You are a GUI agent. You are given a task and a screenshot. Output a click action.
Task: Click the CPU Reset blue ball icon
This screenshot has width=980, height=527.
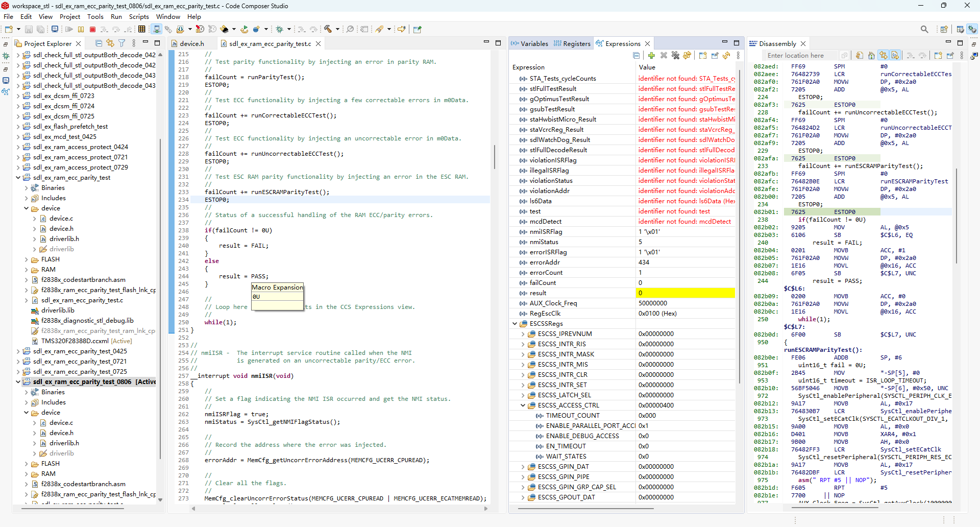[x=256, y=29]
